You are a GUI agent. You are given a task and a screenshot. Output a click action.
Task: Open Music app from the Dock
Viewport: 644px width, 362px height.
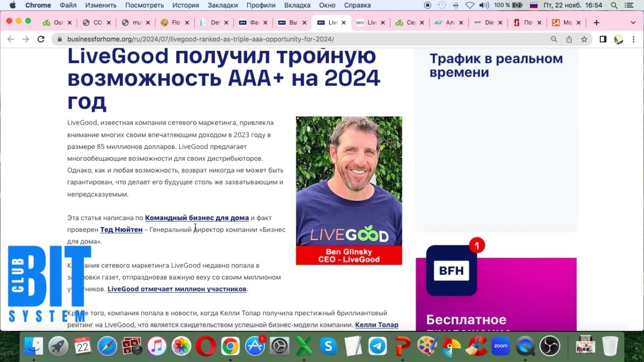point(156,346)
